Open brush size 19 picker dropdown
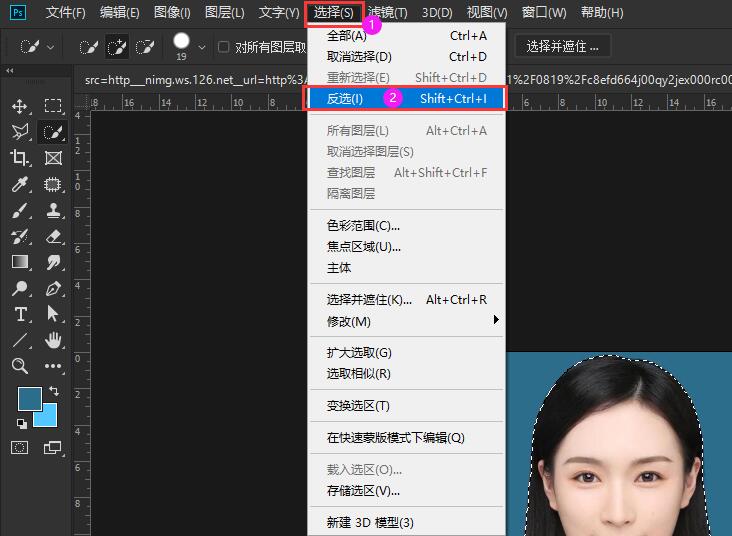 point(202,47)
